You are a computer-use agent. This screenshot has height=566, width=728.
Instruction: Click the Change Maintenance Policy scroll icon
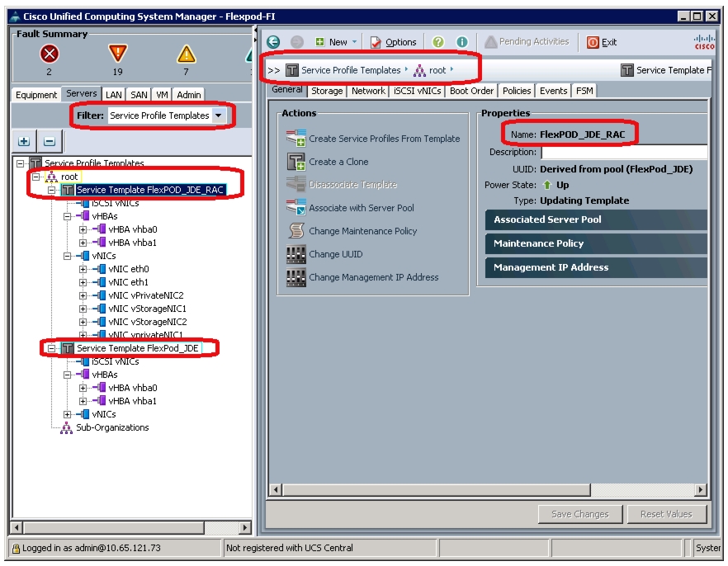295,230
